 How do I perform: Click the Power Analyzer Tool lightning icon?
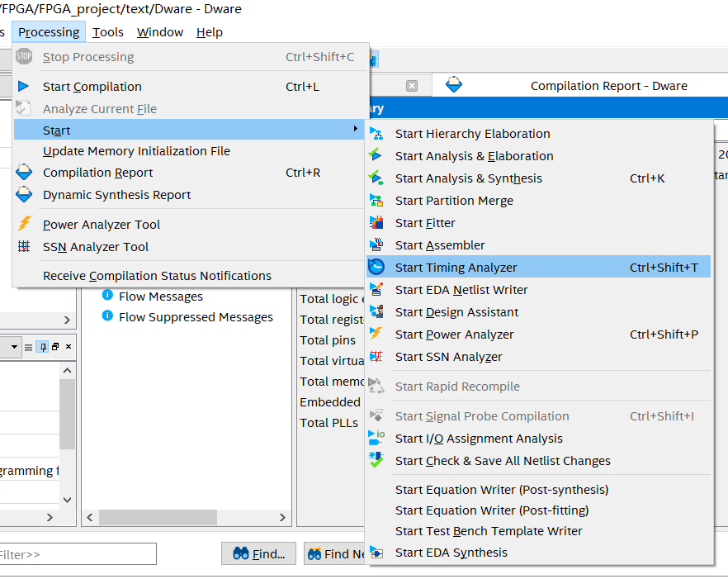[24, 224]
